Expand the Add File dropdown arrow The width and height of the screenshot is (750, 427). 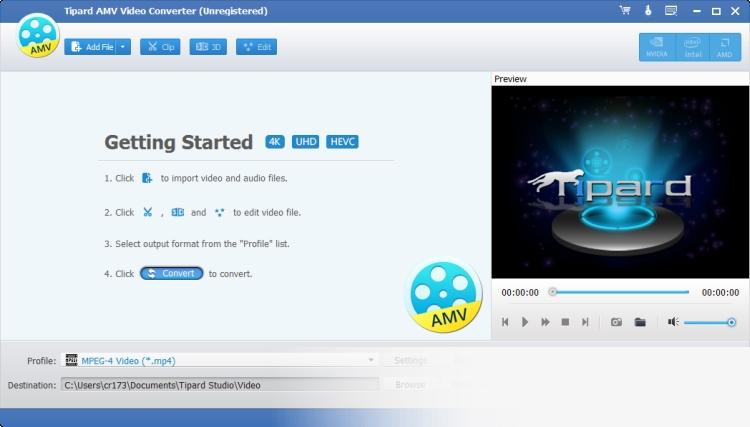coord(123,47)
